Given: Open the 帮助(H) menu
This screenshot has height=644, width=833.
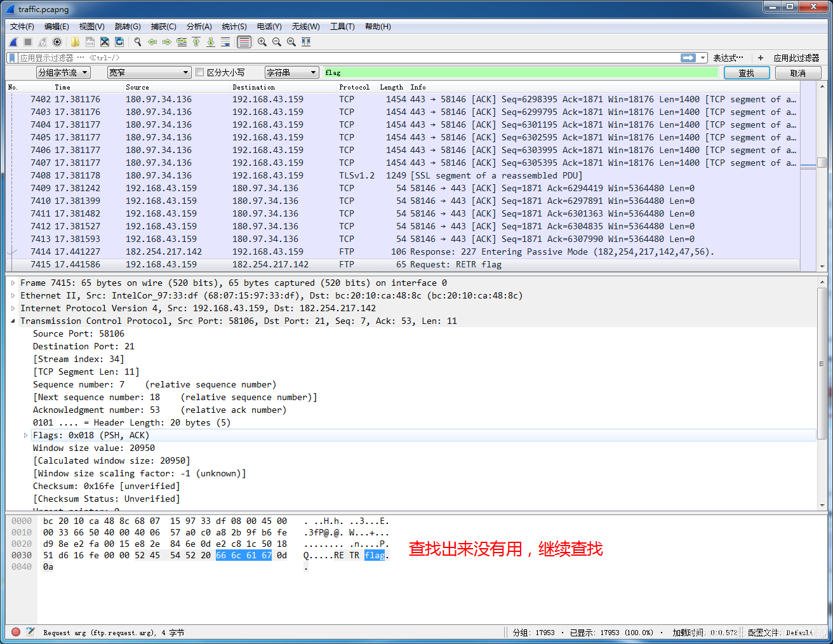Looking at the screenshot, I should 378,27.
